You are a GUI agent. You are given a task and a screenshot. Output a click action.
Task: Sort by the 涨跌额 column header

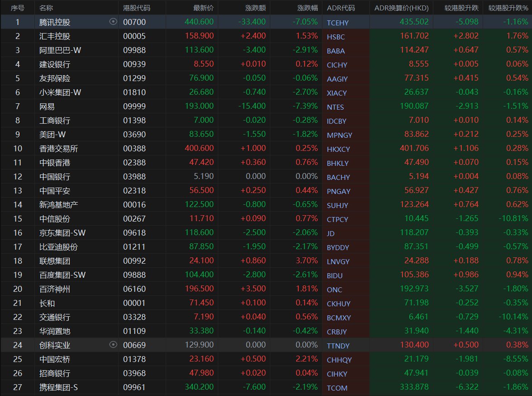(x=255, y=8)
